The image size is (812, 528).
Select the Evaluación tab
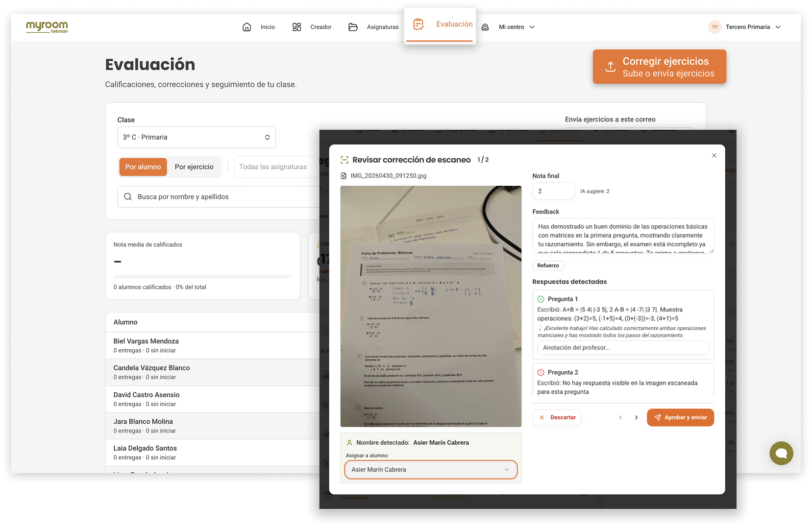coord(440,25)
